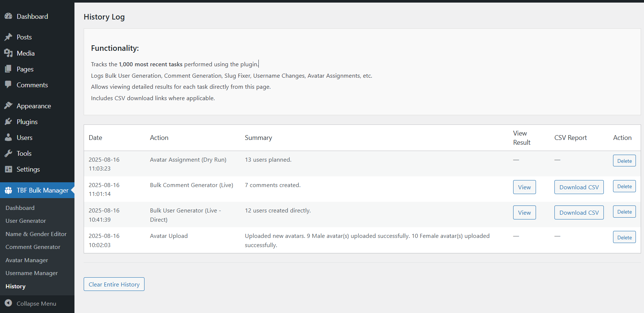This screenshot has width=644, height=313.
Task: Click the Dashboard gauge icon in sidebar
Action: pyautogui.click(x=8, y=16)
